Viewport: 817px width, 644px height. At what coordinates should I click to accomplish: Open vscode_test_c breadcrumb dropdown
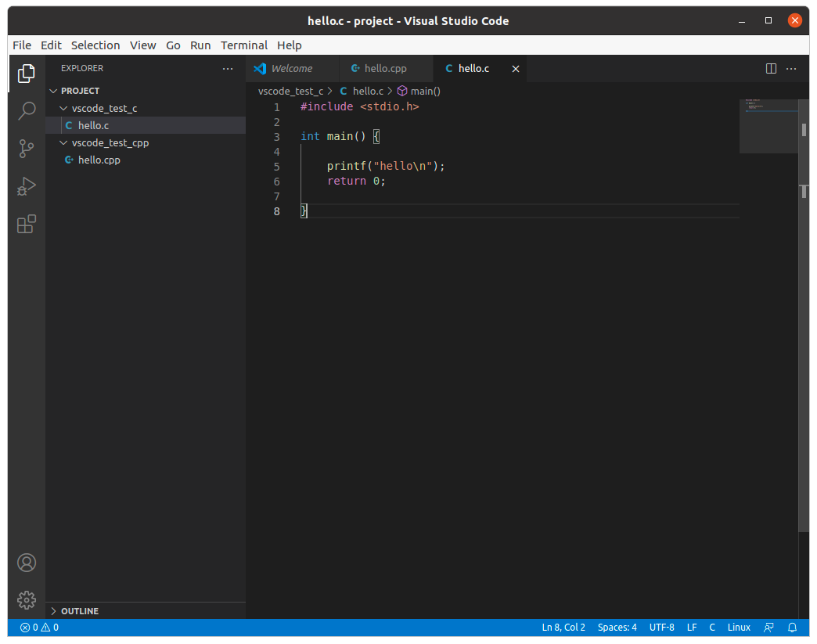coord(291,92)
